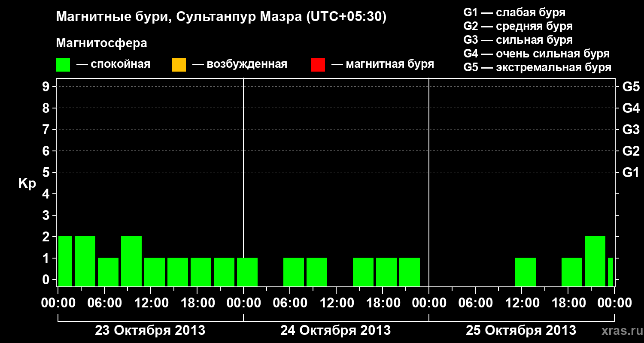Click the '23 Октября 2013' date label

point(150,331)
